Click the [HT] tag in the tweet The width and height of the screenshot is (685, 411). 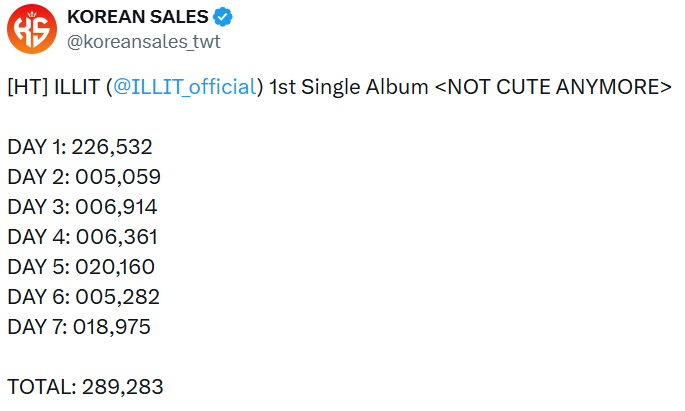(25, 87)
